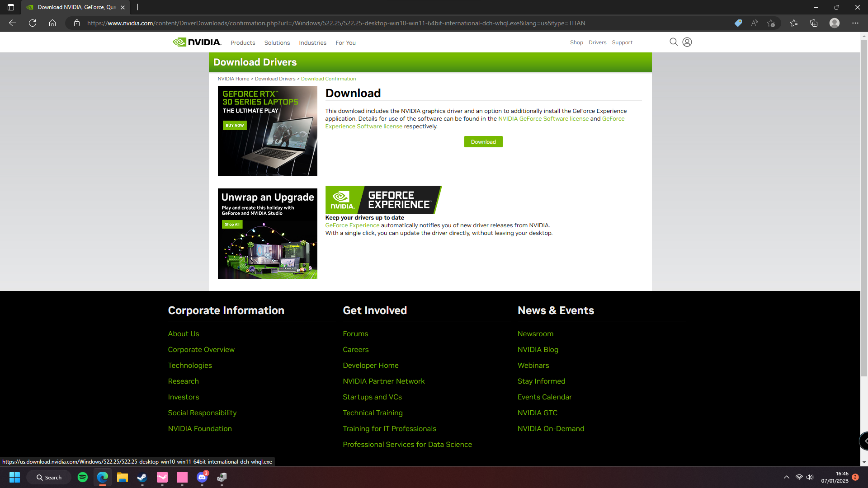Image resolution: width=868 pixels, height=488 pixels.
Task: Open the browser Collections icon
Action: [814, 23]
